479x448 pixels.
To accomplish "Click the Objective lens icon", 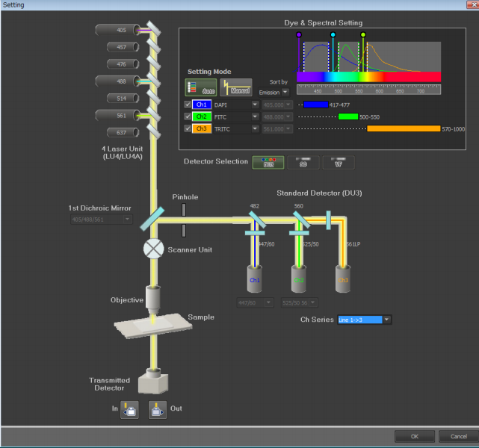I will click(152, 299).
